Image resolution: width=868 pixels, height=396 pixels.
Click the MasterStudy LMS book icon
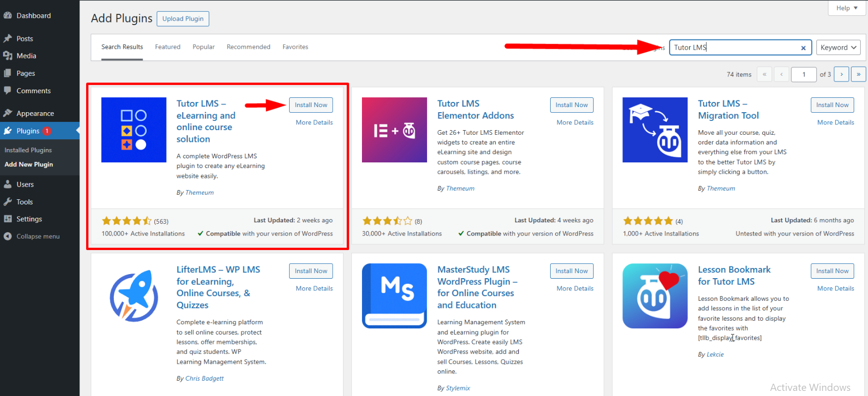click(x=394, y=296)
